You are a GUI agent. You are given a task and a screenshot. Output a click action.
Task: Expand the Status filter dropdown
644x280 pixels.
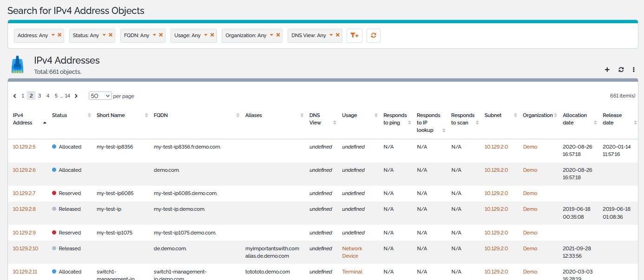point(104,35)
